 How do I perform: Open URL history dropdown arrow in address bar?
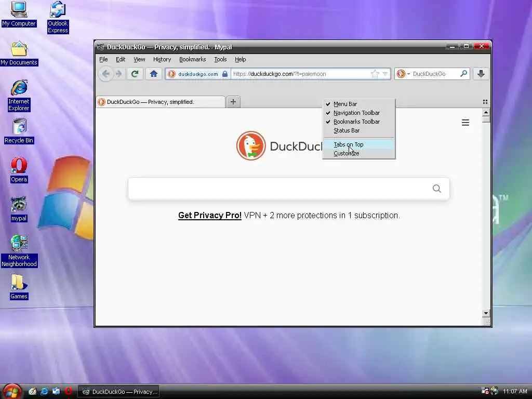click(385, 74)
